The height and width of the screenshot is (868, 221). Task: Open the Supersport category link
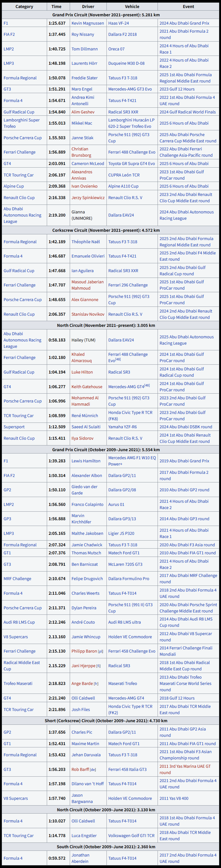(x=14, y=427)
